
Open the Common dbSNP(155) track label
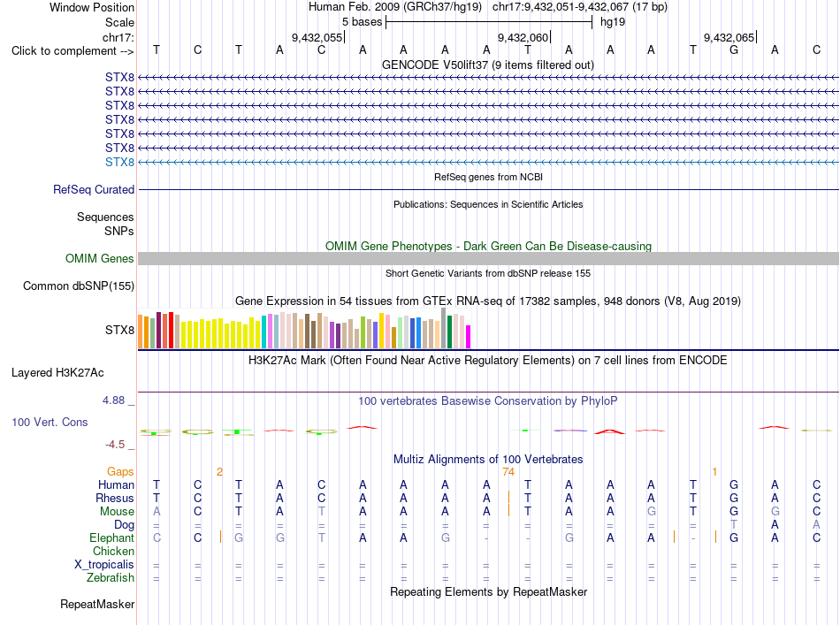[x=79, y=286]
